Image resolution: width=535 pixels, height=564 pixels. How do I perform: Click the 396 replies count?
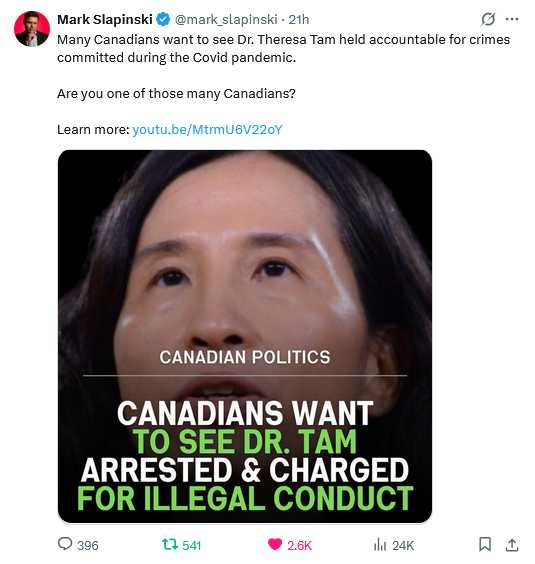[87, 545]
